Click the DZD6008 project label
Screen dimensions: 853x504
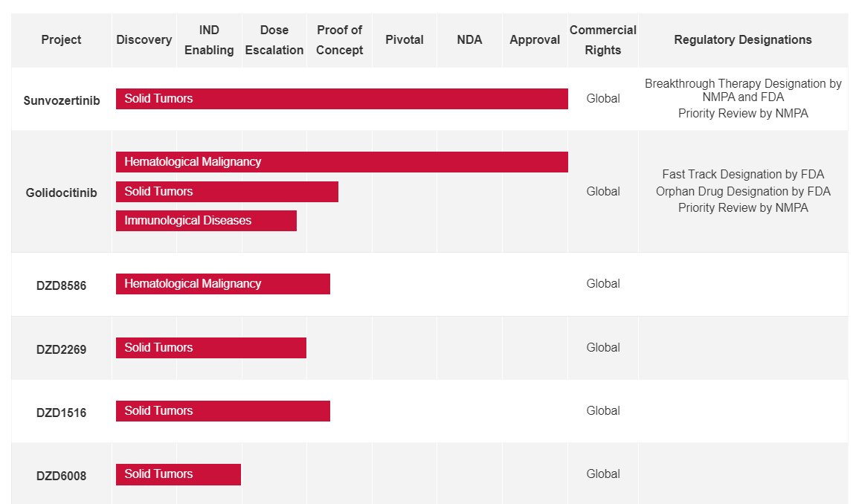click(62, 475)
